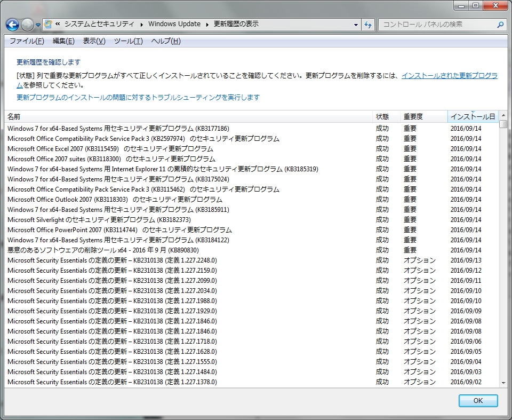Open the recent pages dropdown arrow

(x=38, y=25)
